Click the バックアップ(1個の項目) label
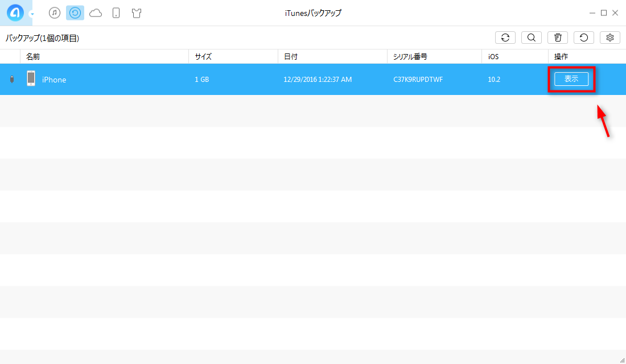626x364 pixels. click(42, 38)
